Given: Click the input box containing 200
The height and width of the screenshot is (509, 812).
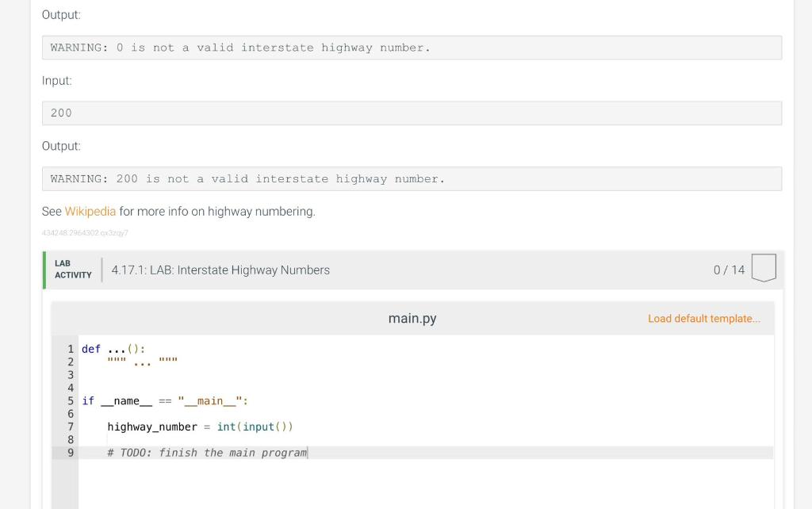Looking at the screenshot, I should coord(412,113).
